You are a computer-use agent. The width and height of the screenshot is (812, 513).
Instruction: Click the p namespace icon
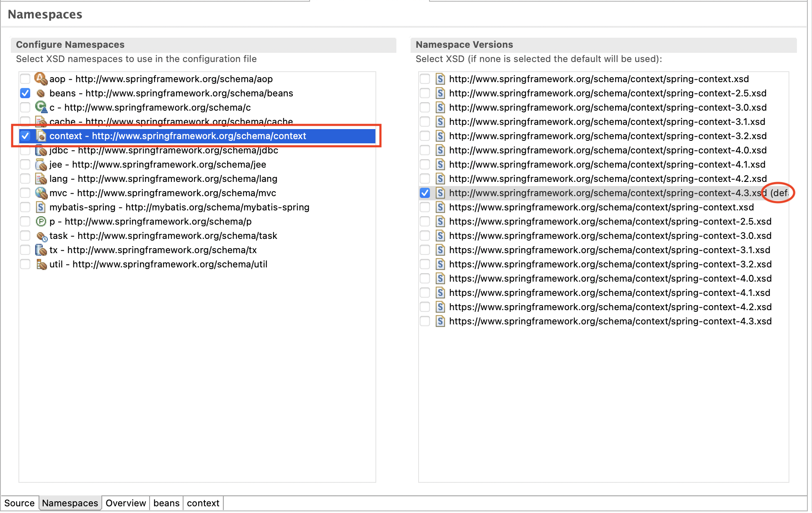click(41, 221)
